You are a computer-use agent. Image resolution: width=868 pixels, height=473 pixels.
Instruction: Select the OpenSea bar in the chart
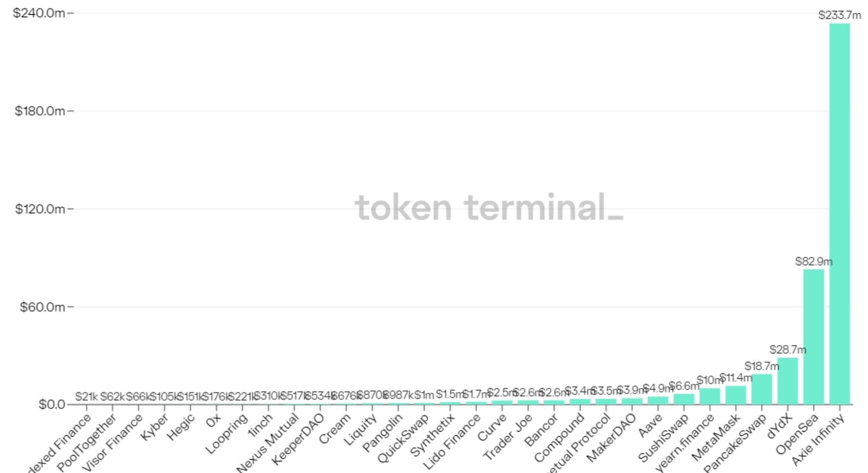[813, 337]
